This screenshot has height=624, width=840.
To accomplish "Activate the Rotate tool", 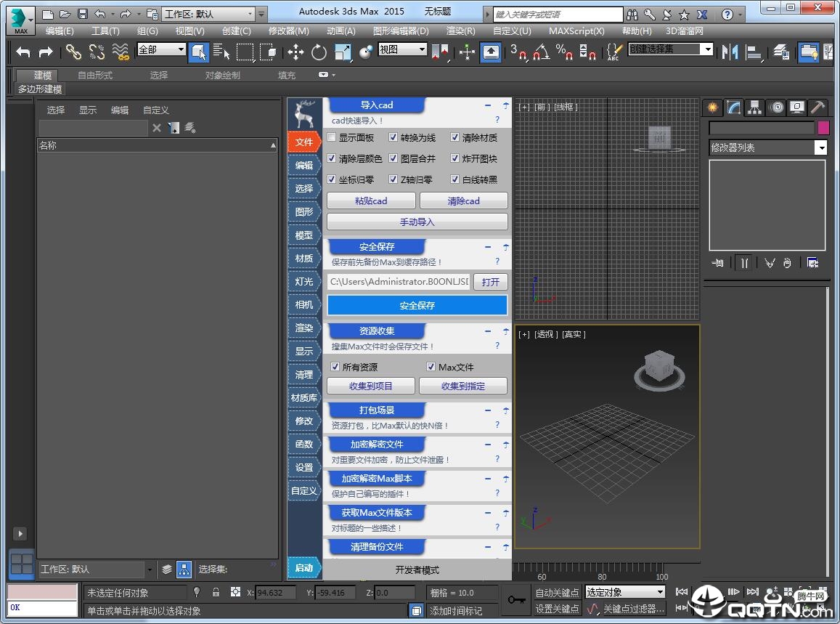I will [x=319, y=52].
